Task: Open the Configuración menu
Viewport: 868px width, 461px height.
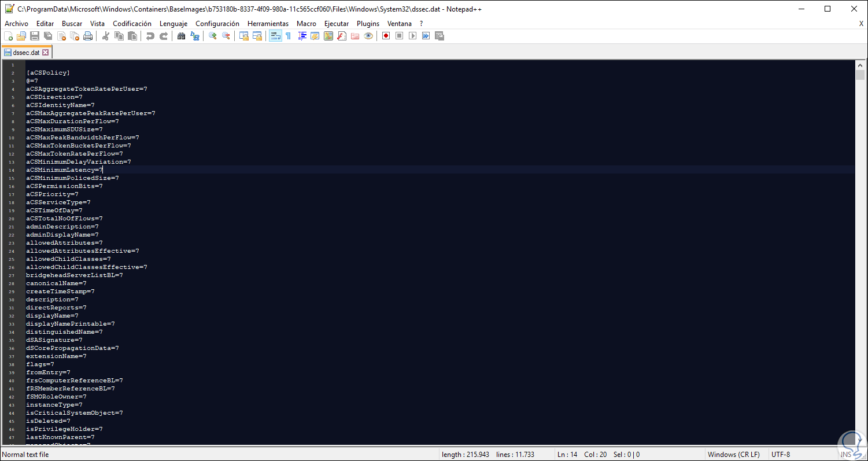Action: [x=217, y=24]
